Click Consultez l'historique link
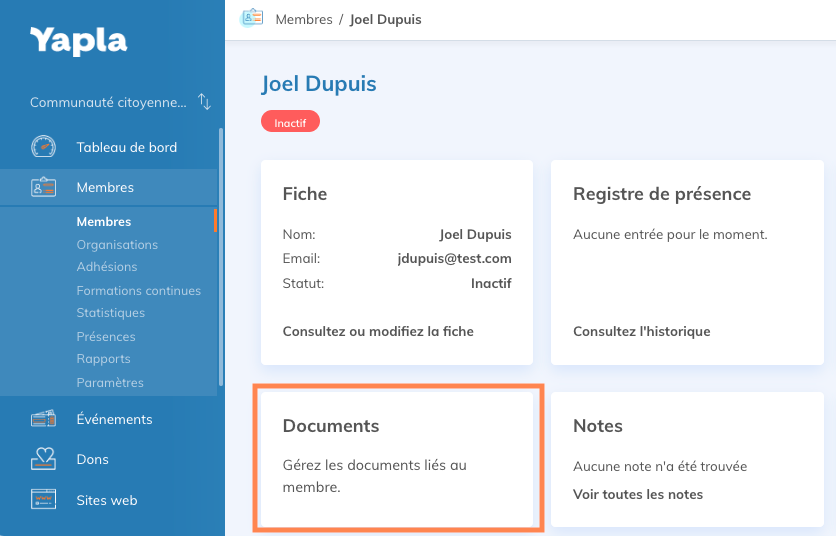Viewport: 836px width, 536px height. pos(641,331)
